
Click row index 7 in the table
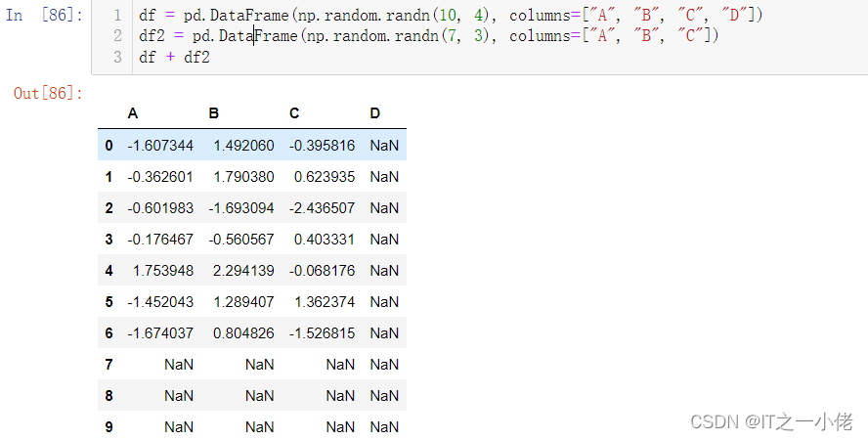108,364
